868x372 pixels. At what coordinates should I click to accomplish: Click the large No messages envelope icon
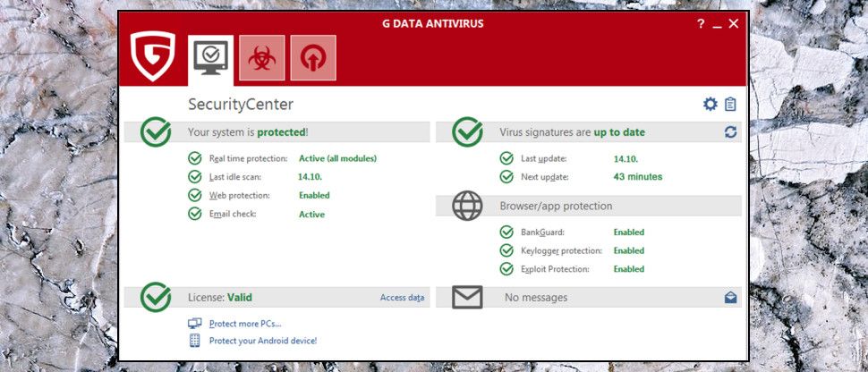coord(467,297)
